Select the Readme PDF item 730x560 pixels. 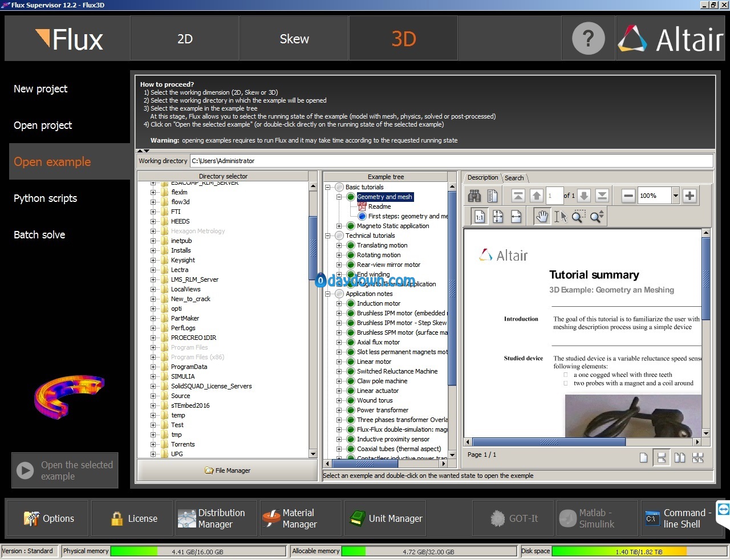coord(379,206)
